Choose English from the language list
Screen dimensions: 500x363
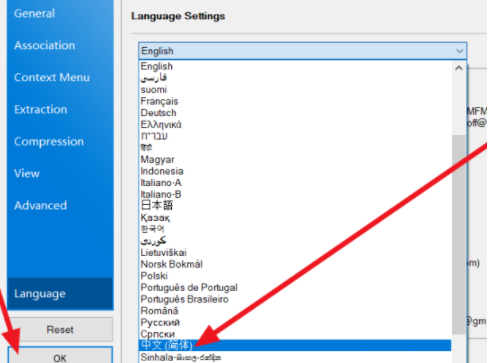click(x=295, y=66)
